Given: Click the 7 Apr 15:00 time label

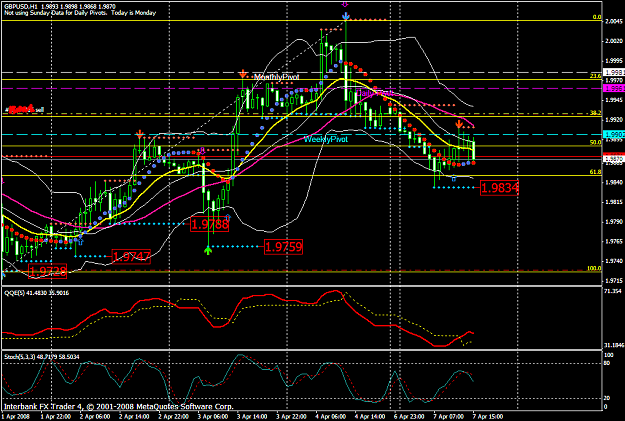Looking at the screenshot, I should [488, 417].
